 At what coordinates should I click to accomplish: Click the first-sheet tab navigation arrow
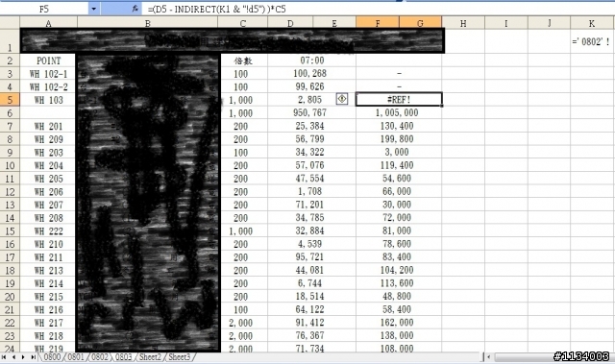pos(4,357)
